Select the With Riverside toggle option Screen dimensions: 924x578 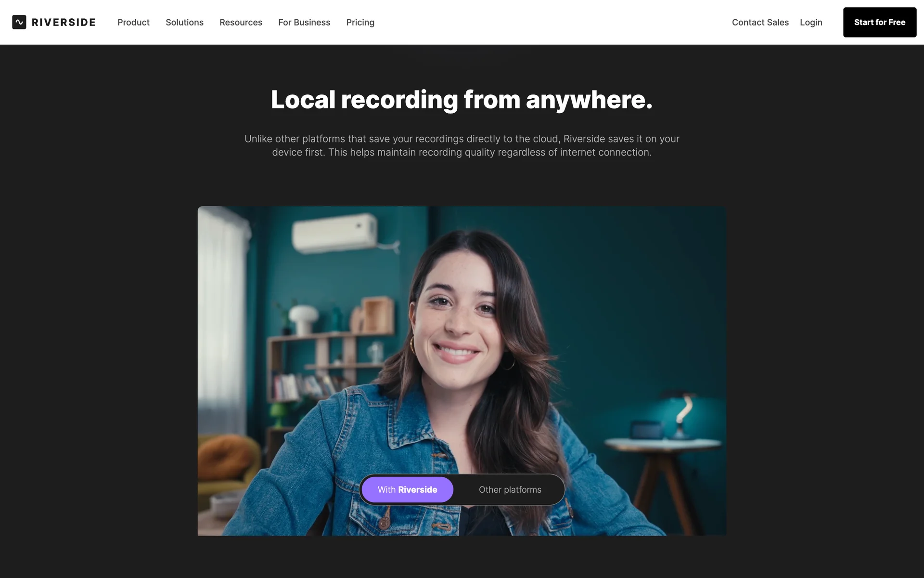(407, 489)
